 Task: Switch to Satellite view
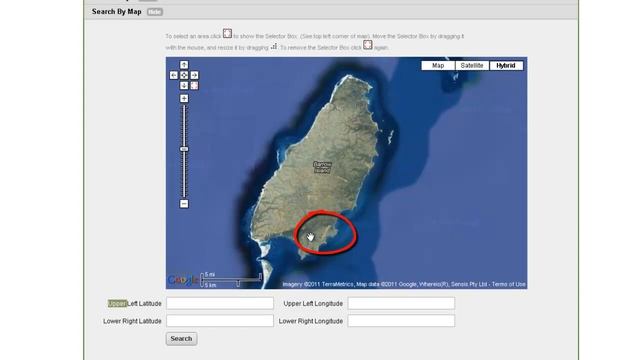pos(472,65)
